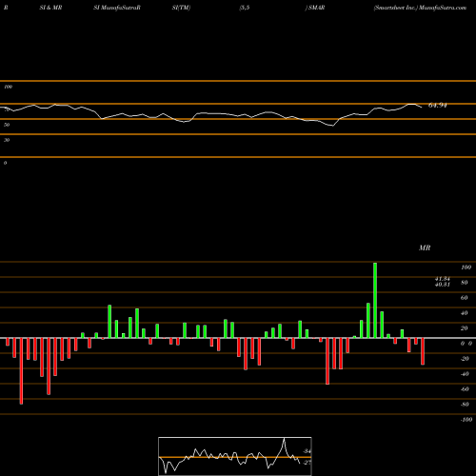This screenshot has height=476, width=476.
Task: Click the 100 label on the upper RSI axis
Action: click(8, 87)
